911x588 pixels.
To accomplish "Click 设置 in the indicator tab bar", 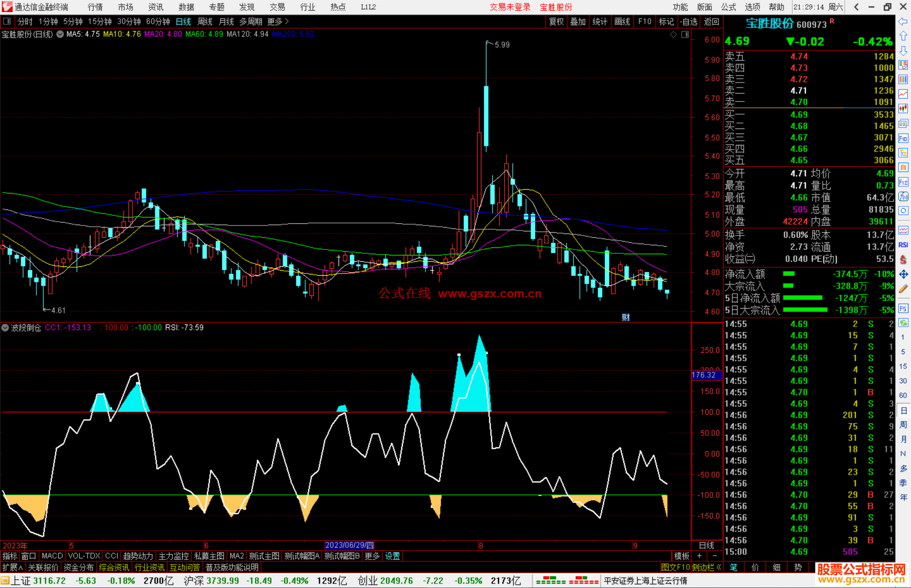I will pyautogui.click(x=392, y=556).
